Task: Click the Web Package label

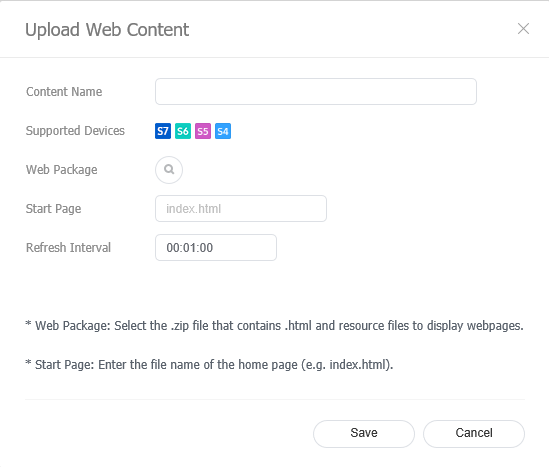Action: click(62, 170)
